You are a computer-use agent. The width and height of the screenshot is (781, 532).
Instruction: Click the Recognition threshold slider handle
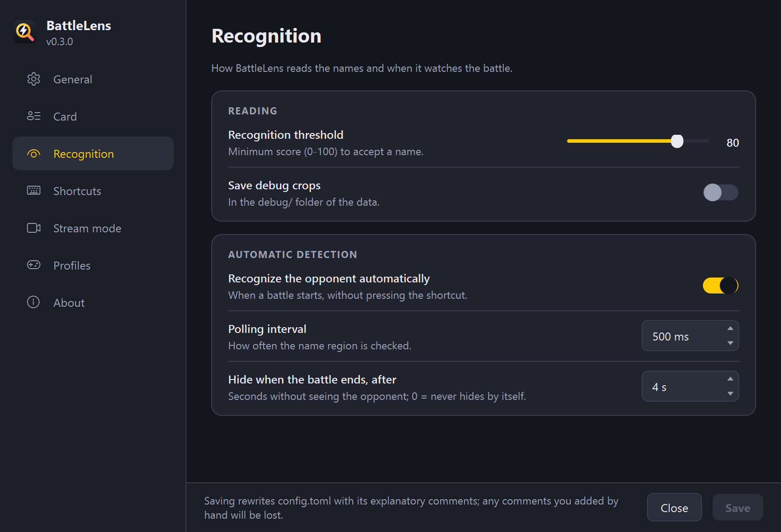677,141
